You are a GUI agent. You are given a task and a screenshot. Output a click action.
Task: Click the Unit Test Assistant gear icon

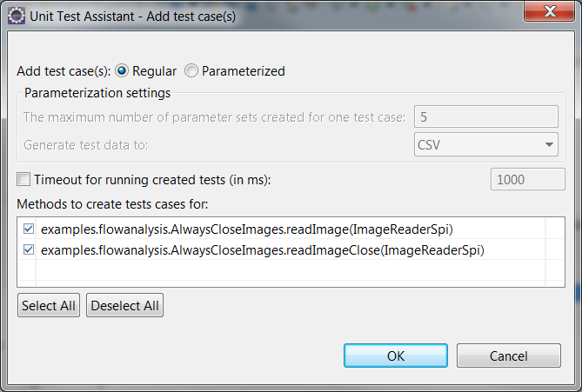[x=16, y=17]
